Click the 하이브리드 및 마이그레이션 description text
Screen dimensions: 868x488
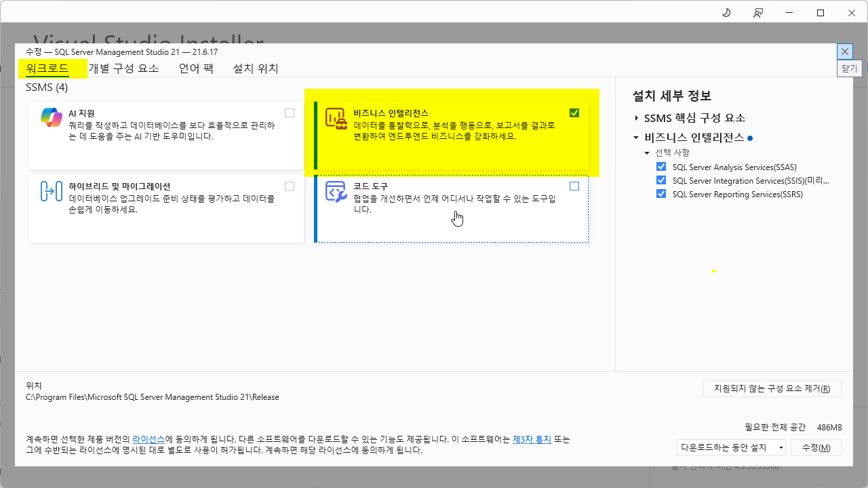pos(172,204)
